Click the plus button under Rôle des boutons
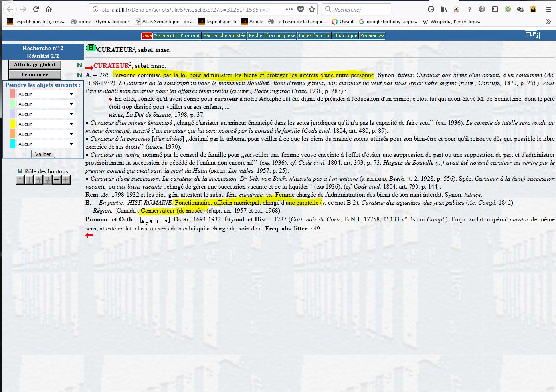556x392 pixels. click(x=66, y=180)
